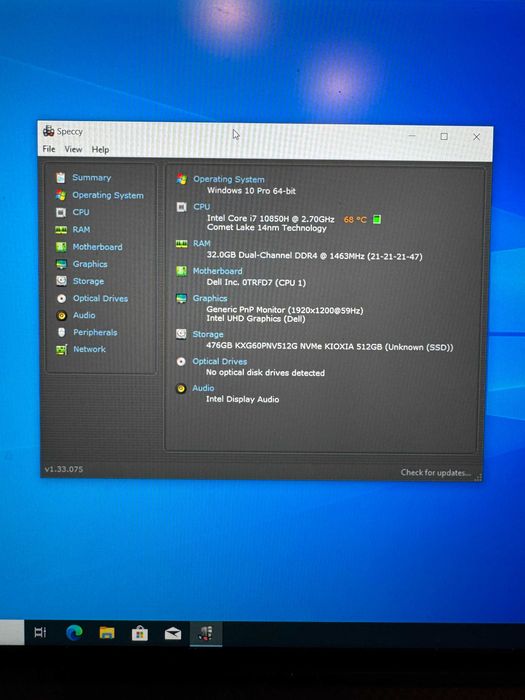Screen dimensions: 525x700
Task: Open the View menu
Action: pos(73,149)
